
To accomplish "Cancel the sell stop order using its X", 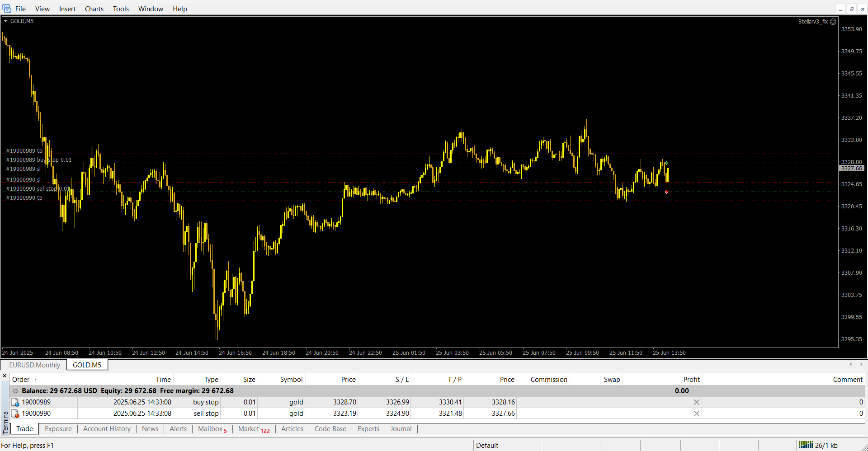I will 696,413.
